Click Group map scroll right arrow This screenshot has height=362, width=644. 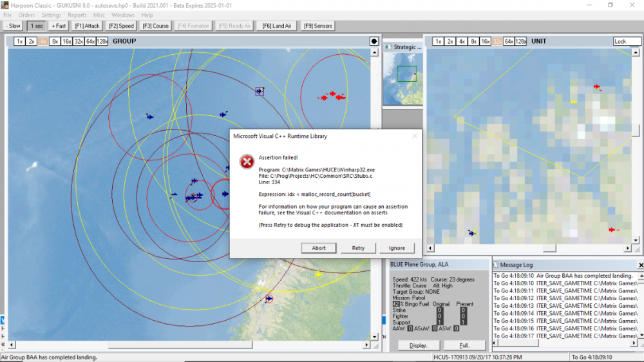[x=366, y=345]
